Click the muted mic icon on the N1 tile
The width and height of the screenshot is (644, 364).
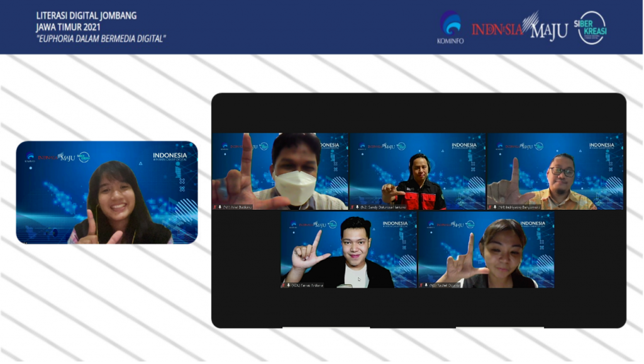click(215, 207)
